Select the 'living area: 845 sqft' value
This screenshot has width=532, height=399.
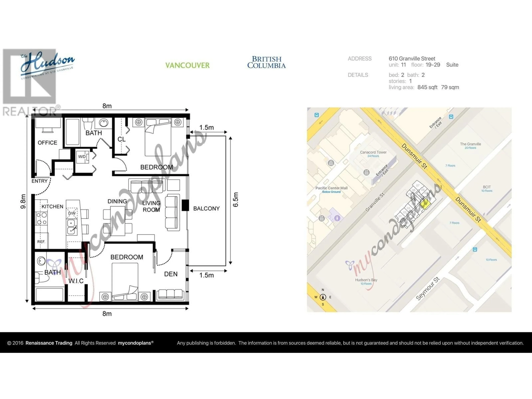tap(413, 87)
